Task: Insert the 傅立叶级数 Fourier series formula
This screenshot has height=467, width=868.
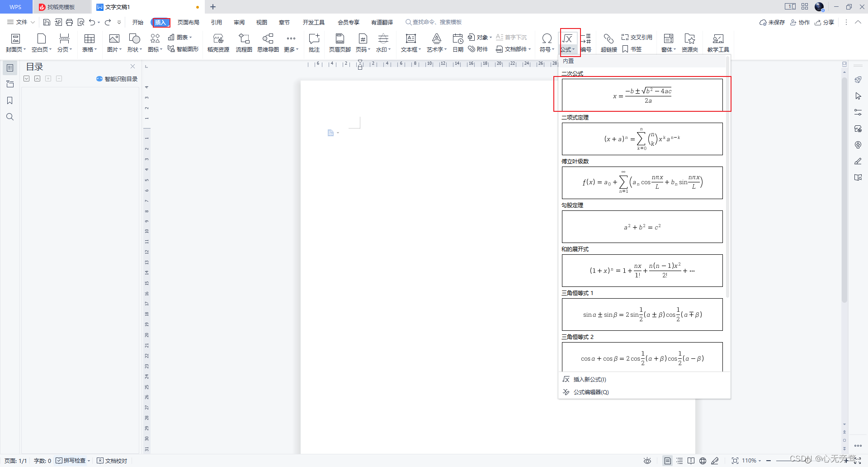Action: [x=642, y=183]
